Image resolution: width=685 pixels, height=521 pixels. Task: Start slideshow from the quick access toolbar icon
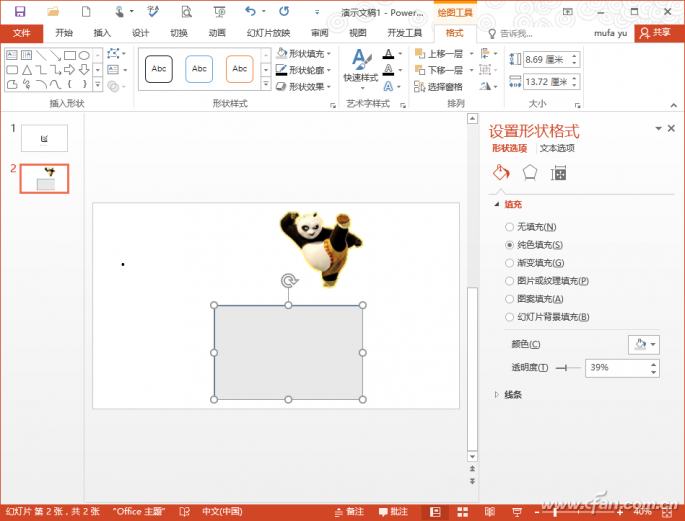219,12
